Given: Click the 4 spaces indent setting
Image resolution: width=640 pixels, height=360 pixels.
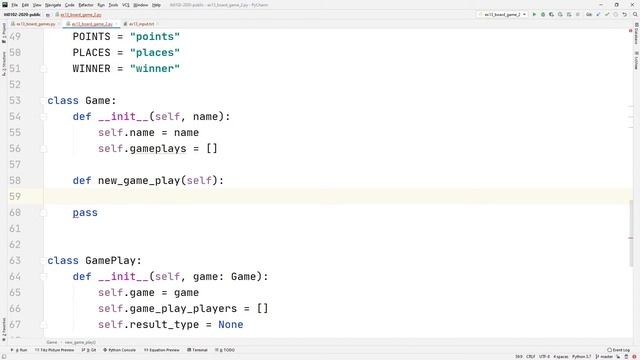Looking at the screenshot, I should click(x=561, y=356).
